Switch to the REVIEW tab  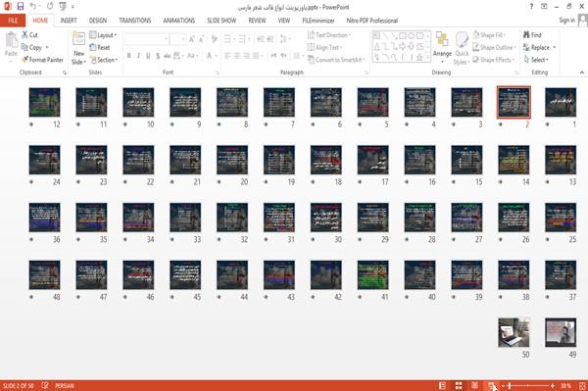tap(257, 21)
